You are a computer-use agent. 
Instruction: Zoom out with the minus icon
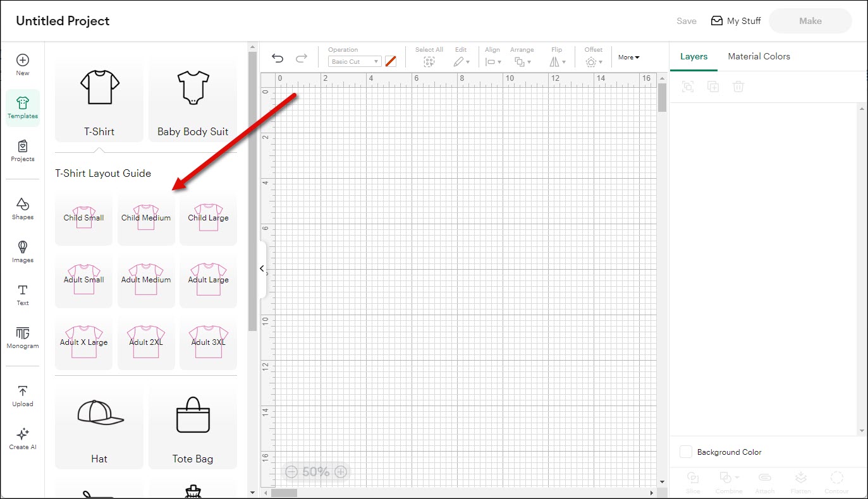(x=291, y=472)
